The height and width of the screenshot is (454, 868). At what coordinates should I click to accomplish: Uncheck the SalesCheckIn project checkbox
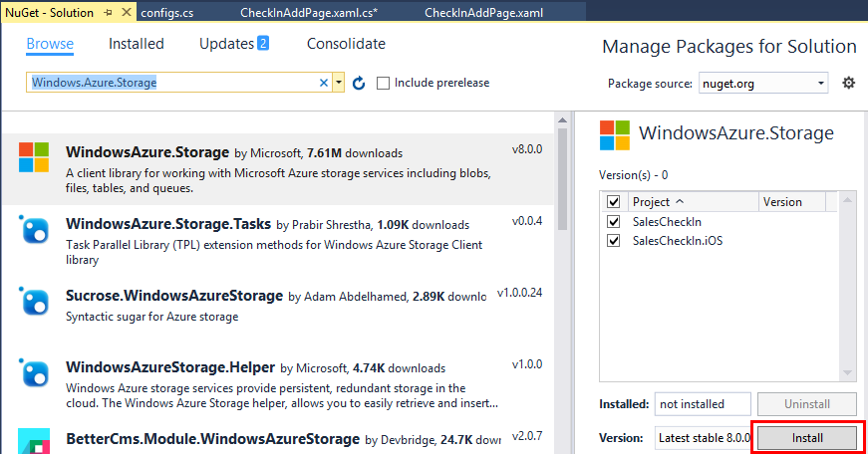(613, 222)
